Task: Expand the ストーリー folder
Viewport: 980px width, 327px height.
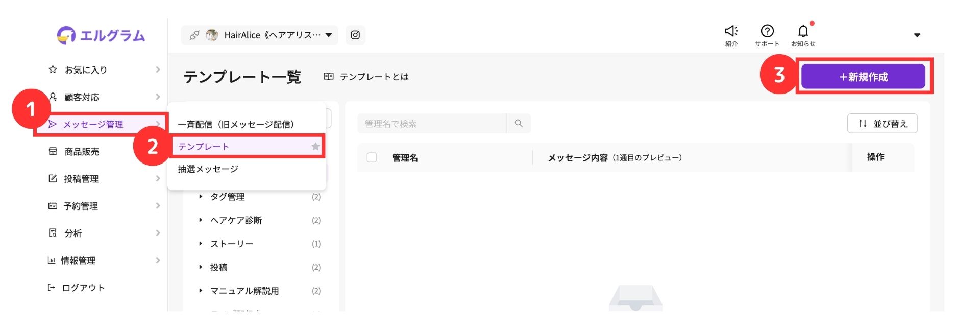Action: click(201, 244)
